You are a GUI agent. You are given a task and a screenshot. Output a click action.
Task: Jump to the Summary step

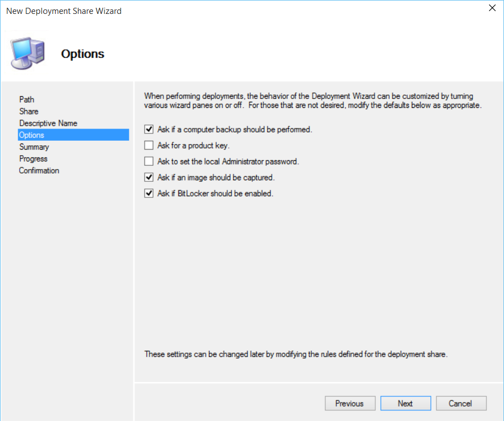pos(34,147)
